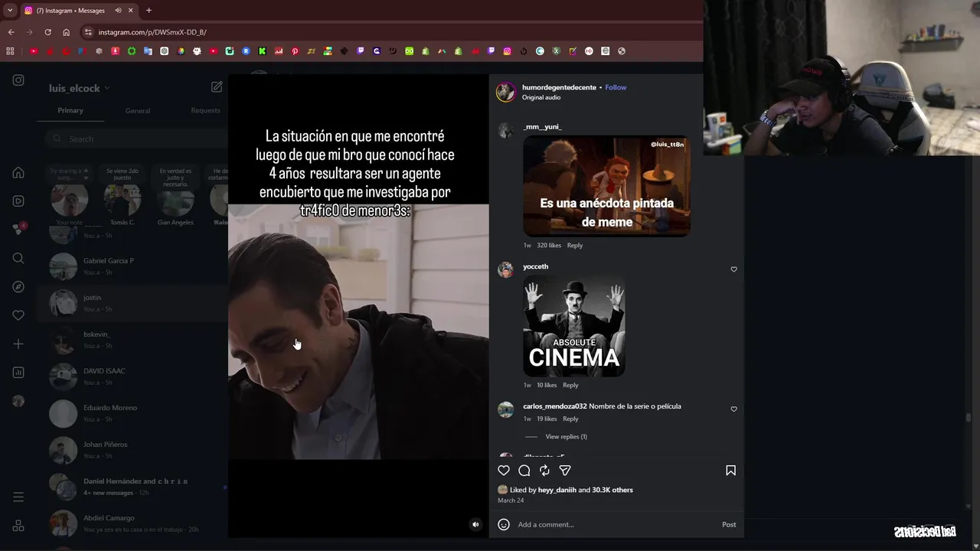
Task: Open the 30.3K others likes list
Action: pyautogui.click(x=612, y=490)
